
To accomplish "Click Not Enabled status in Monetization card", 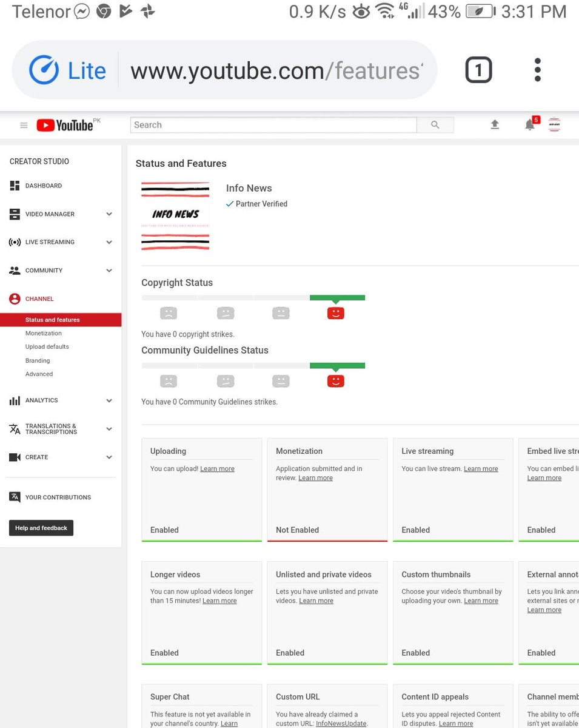I will coord(297,530).
